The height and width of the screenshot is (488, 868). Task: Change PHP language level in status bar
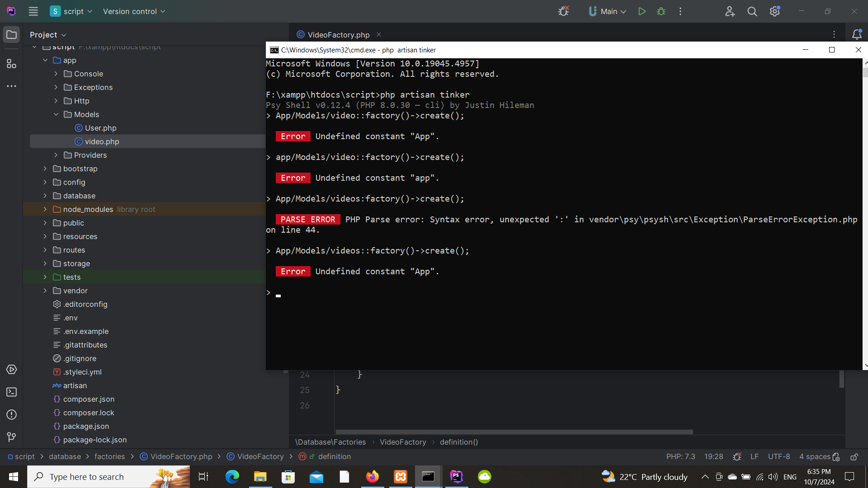(x=680, y=456)
